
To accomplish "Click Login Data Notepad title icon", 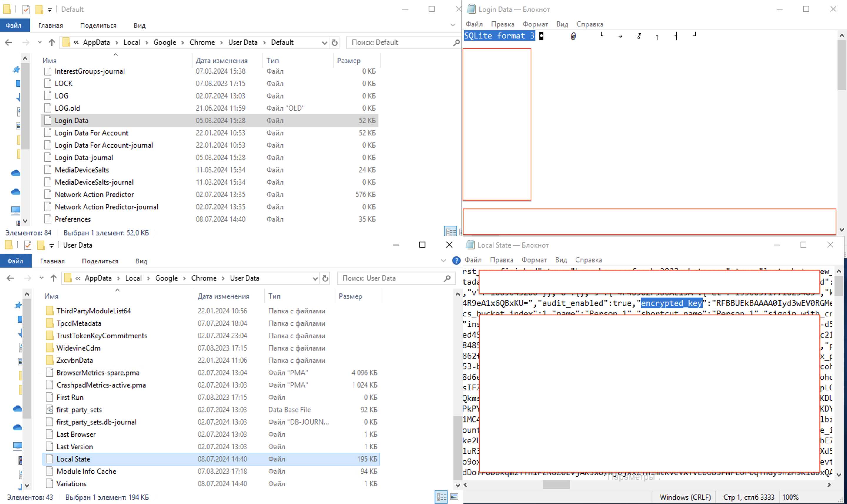I will 471,9.
